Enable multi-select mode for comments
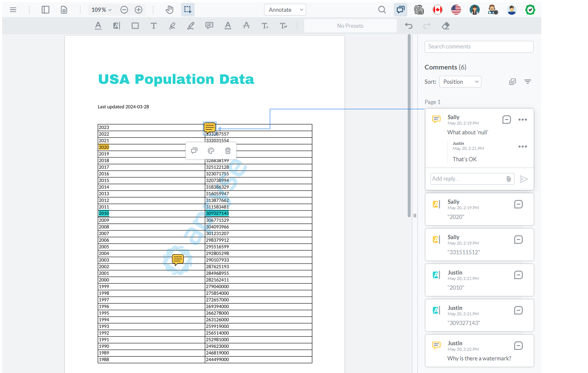The width and height of the screenshot is (588, 373). tap(513, 82)
